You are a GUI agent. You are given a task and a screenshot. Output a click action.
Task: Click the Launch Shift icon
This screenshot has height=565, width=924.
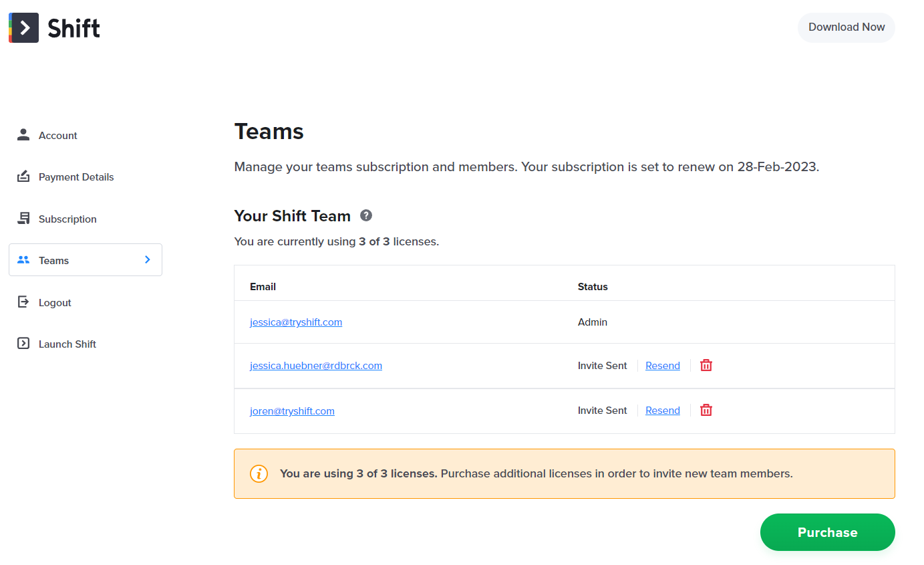click(x=23, y=344)
